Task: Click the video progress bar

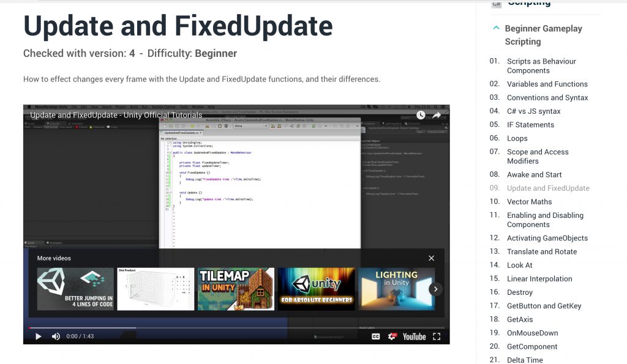Action: click(x=236, y=328)
